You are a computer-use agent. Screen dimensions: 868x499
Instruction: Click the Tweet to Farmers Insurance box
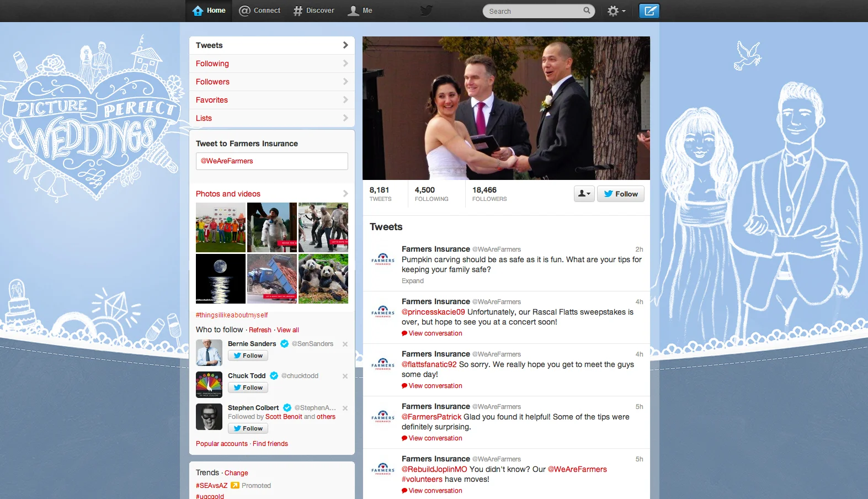coord(271,161)
